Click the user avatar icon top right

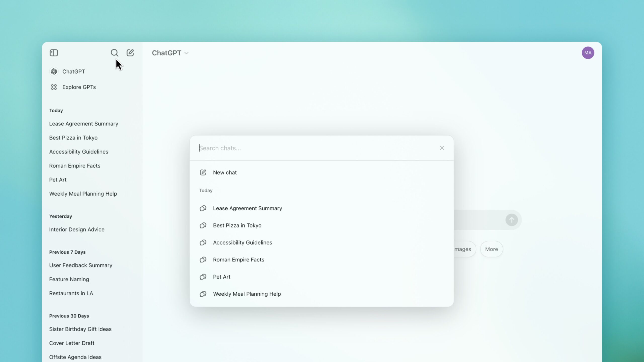coord(588,53)
